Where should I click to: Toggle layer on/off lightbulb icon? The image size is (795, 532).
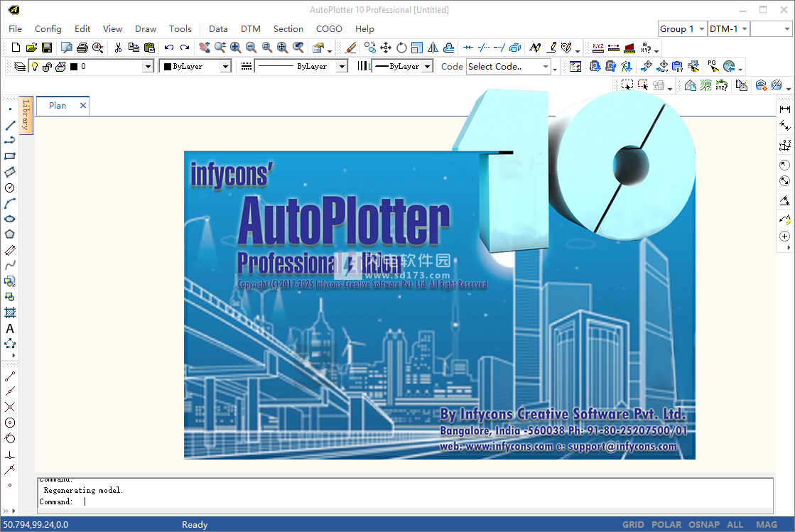(35, 66)
